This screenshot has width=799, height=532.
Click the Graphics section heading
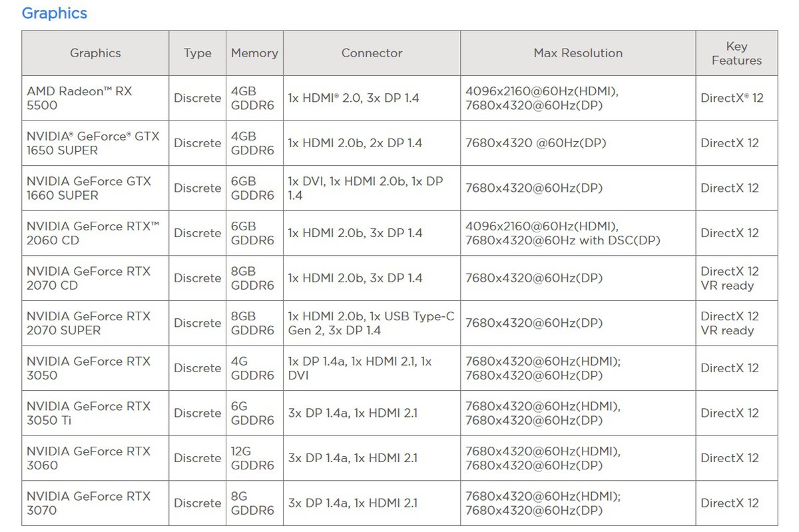click(55, 13)
